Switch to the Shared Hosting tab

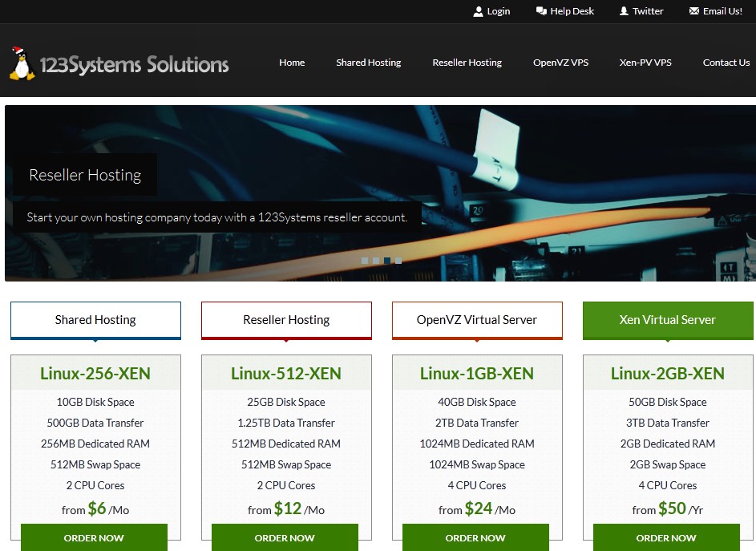tap(95, 320)
